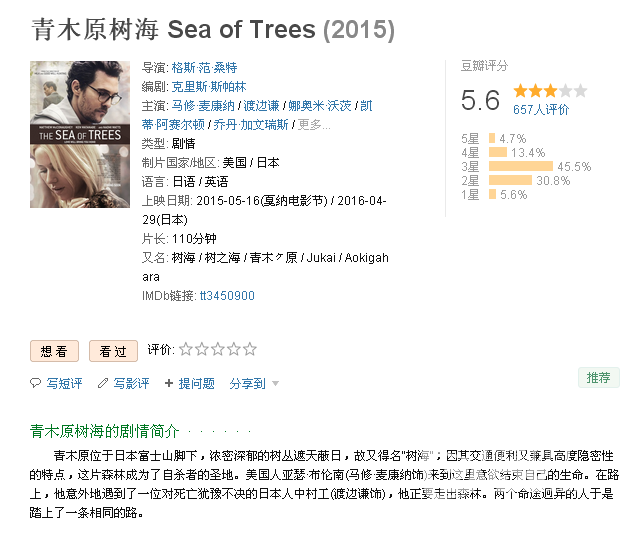Rate with fourth empty star
The height and width of the screenshot is (533, 632).
coord(234,349)
